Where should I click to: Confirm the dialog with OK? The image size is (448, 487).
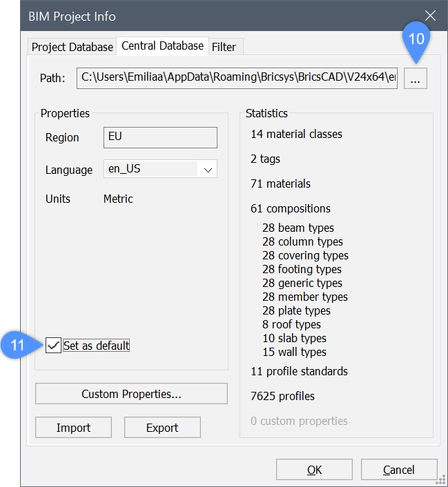(314, 470)
